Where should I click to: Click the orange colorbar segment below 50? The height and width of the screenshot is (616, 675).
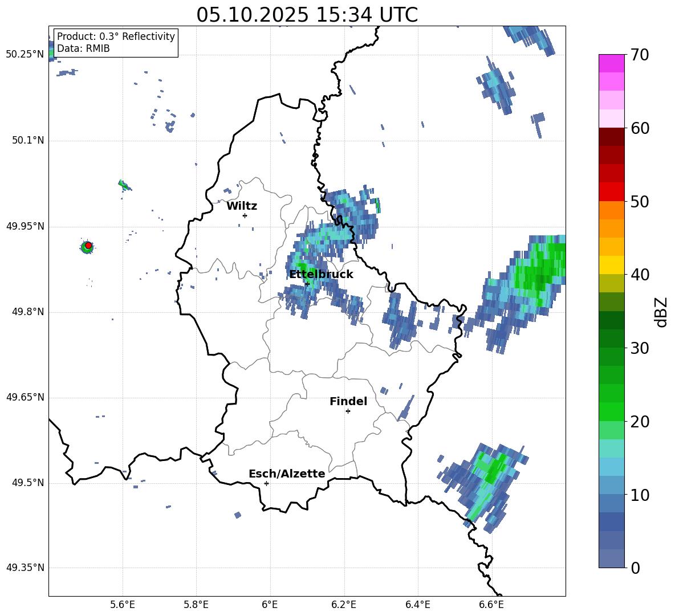point(611,210)
